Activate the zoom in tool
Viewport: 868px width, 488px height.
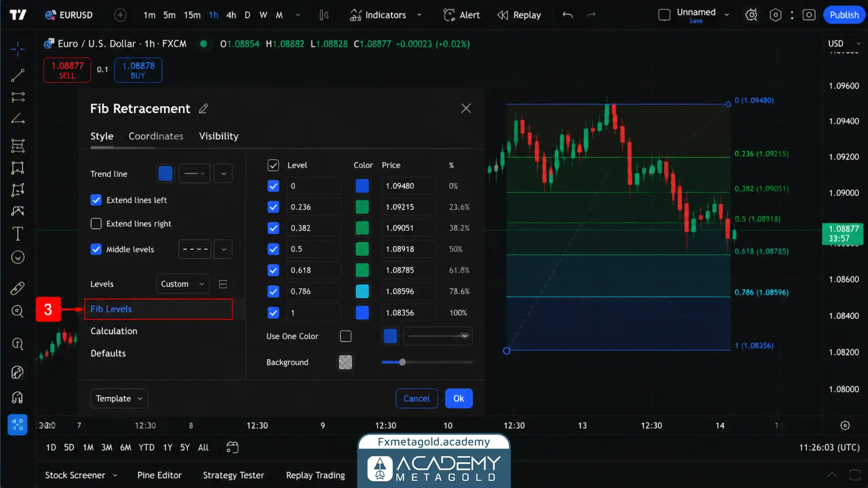click(18, 311)
